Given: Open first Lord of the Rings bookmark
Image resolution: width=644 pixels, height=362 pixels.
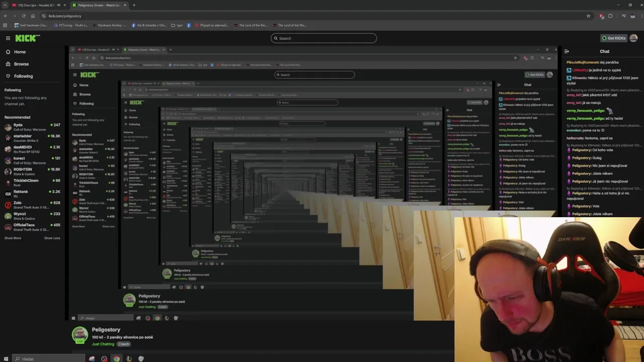Looking at the screenshot, I should click(250, 25).
